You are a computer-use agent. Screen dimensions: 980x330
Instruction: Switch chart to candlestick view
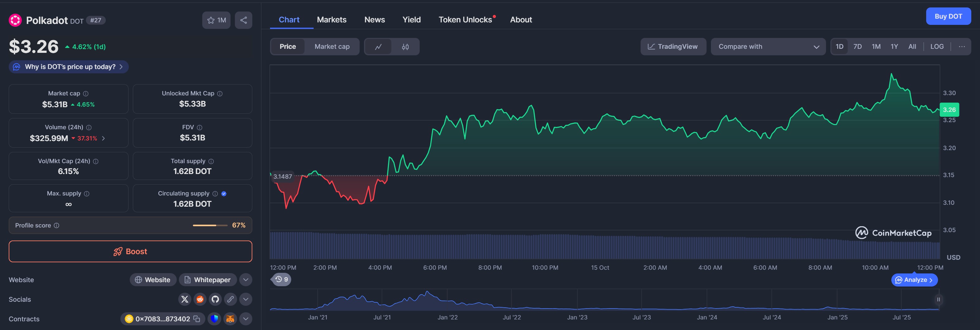[405, 46]
